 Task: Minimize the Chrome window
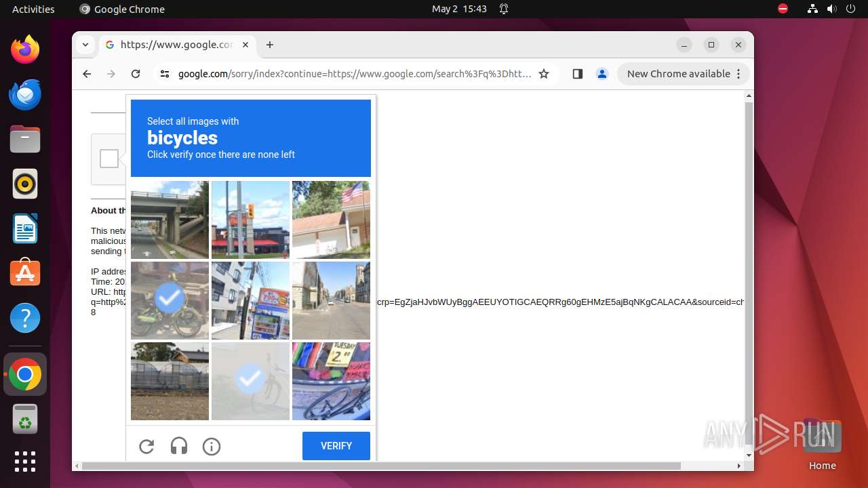point(684,45)
